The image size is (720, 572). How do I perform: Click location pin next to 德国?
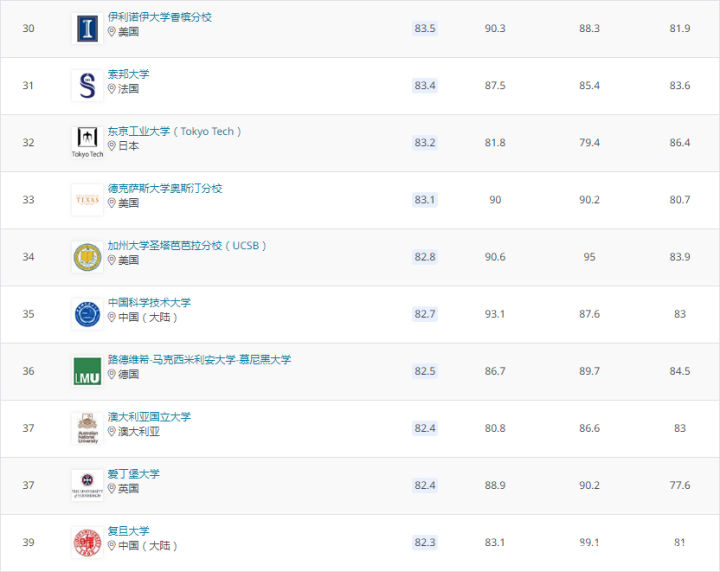pyautogui.click(x=112, y=374)
